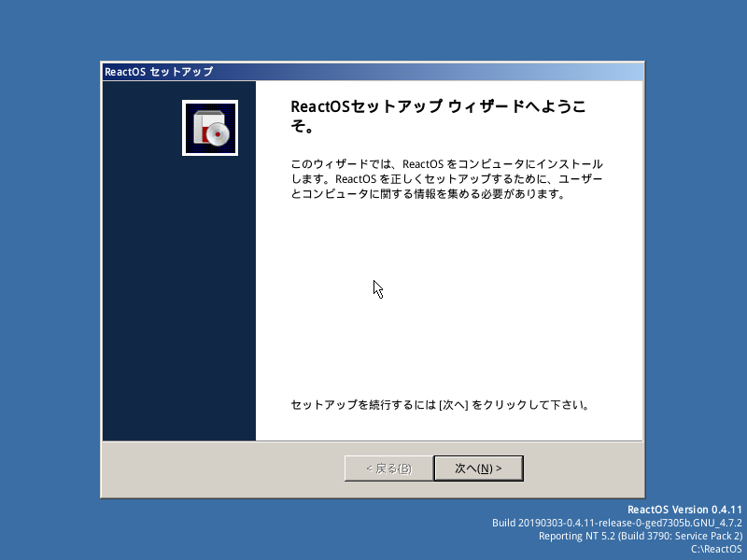
Task: Click the ReactOS セットアップ title bar
Action: pos(373,72)
